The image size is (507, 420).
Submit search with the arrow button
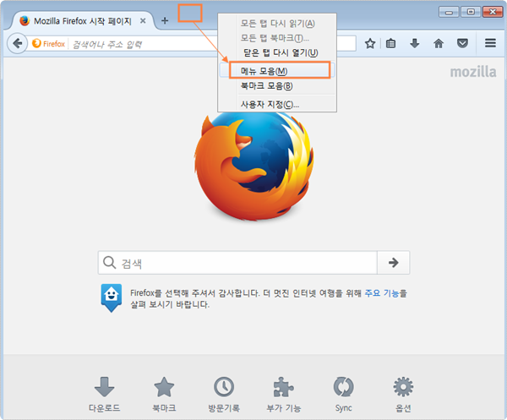(x=393, y=263)
